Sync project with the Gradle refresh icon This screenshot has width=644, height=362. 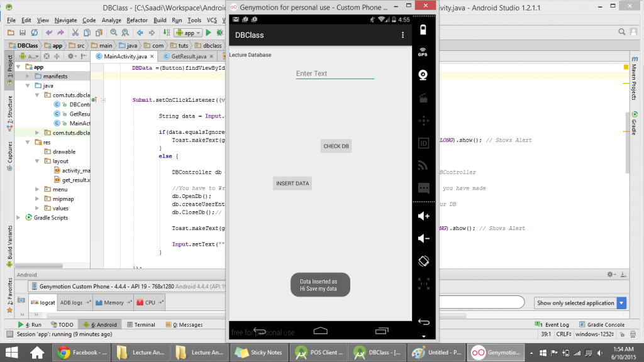pos(35,33)
